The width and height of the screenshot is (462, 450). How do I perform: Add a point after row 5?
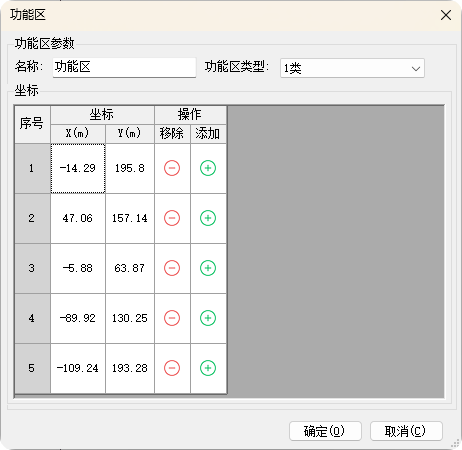[x=208, y=368]
